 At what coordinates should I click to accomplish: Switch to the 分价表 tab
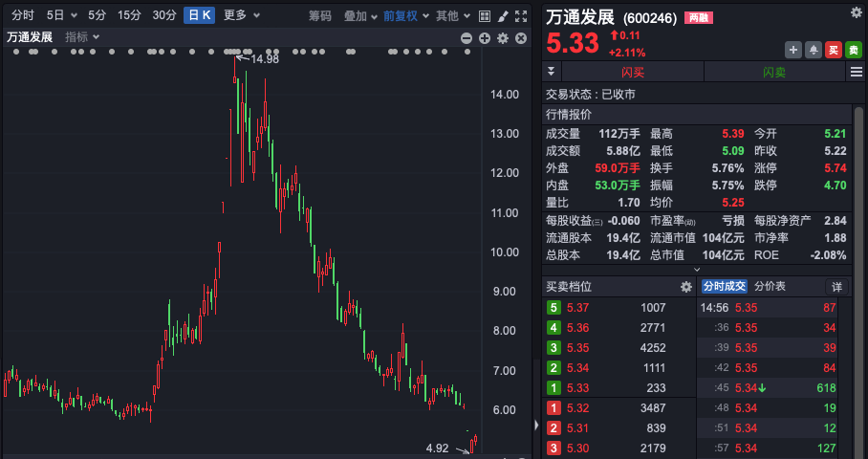(770, 286)
